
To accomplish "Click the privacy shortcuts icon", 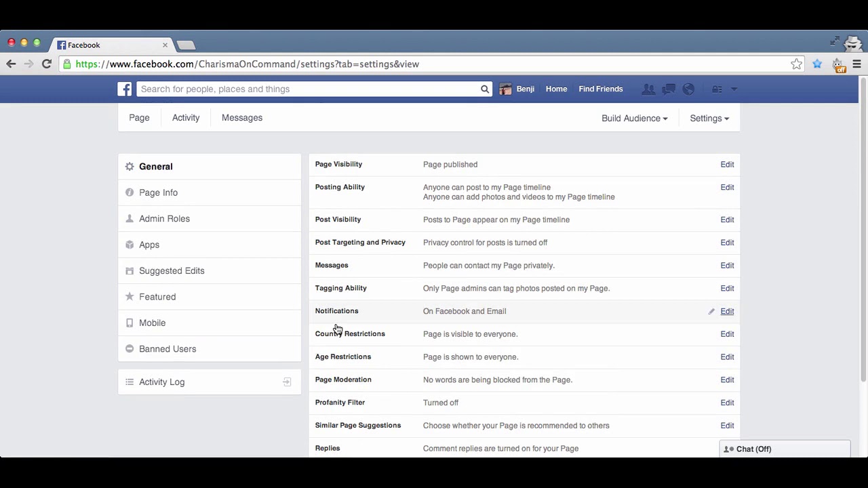I will pyautogui.click(x=717, y=89).
